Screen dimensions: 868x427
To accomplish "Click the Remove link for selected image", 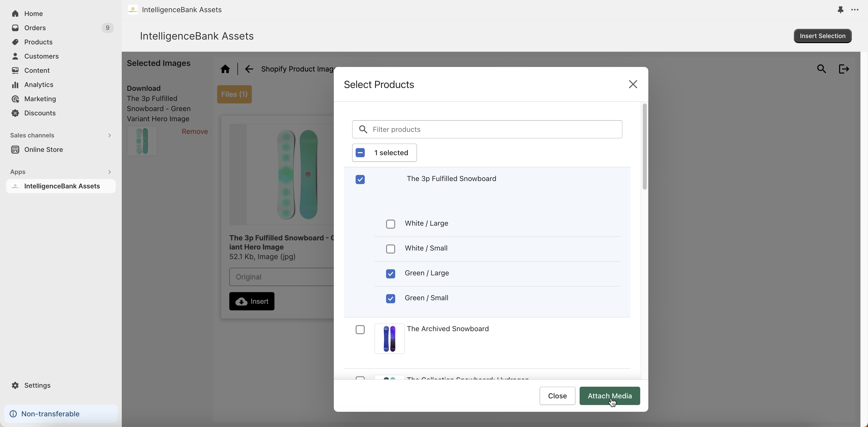I will [194, 132].
